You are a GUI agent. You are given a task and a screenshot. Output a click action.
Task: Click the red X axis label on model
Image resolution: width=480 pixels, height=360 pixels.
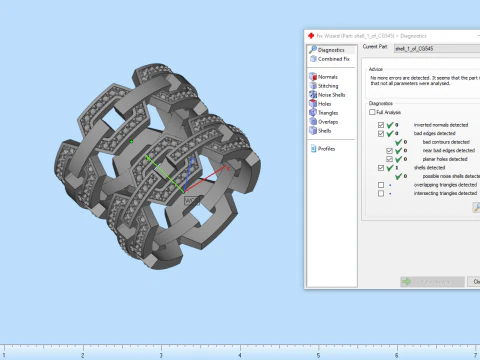tap(228, 169)
